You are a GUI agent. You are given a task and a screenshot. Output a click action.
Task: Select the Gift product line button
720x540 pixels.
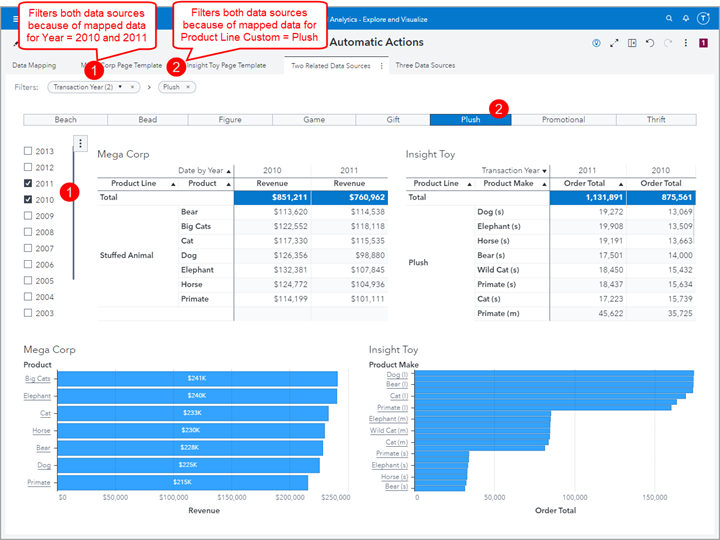(393, 120)
